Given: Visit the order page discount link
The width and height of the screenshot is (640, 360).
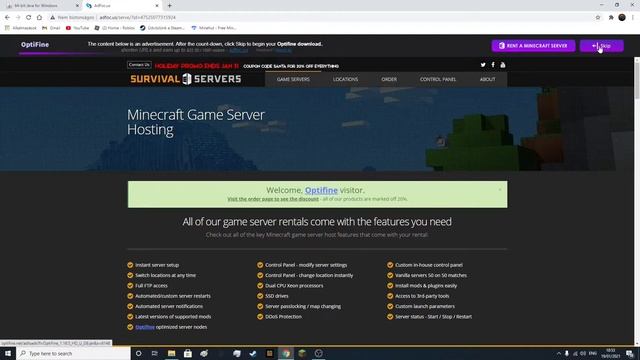Looking at the screenshot, I should tap(273, 199).
